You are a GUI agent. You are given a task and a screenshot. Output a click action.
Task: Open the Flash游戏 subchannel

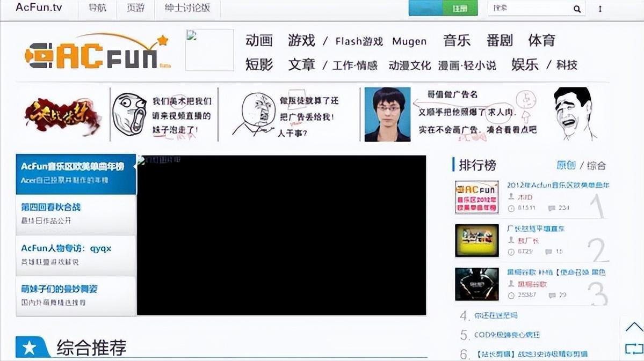click(x=359, y=41)
